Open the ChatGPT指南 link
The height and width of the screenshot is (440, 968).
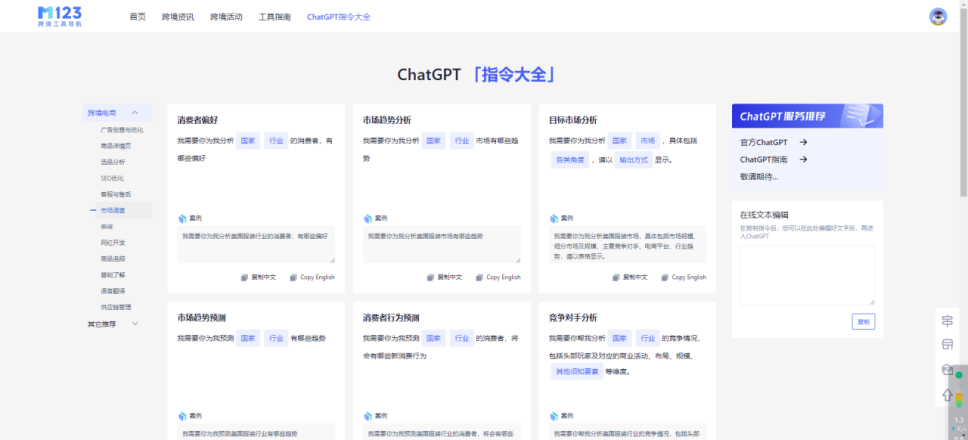point(764,159)
